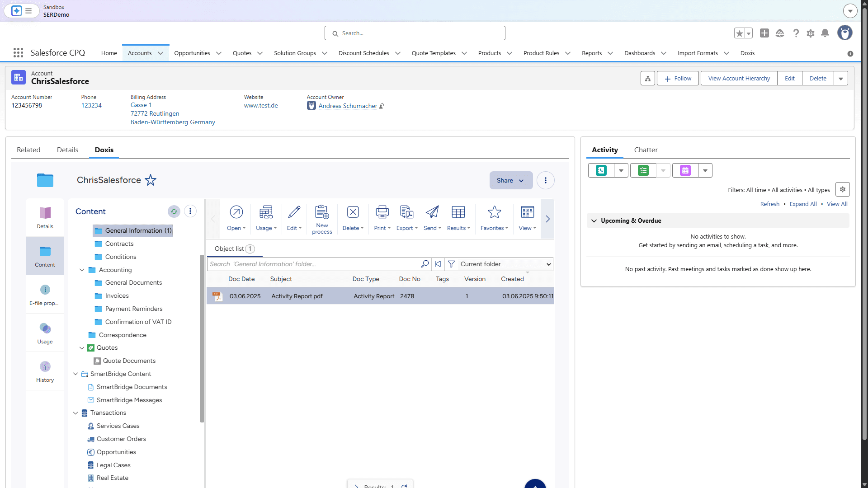Open the App Launcher grid icon

point(18,53)
